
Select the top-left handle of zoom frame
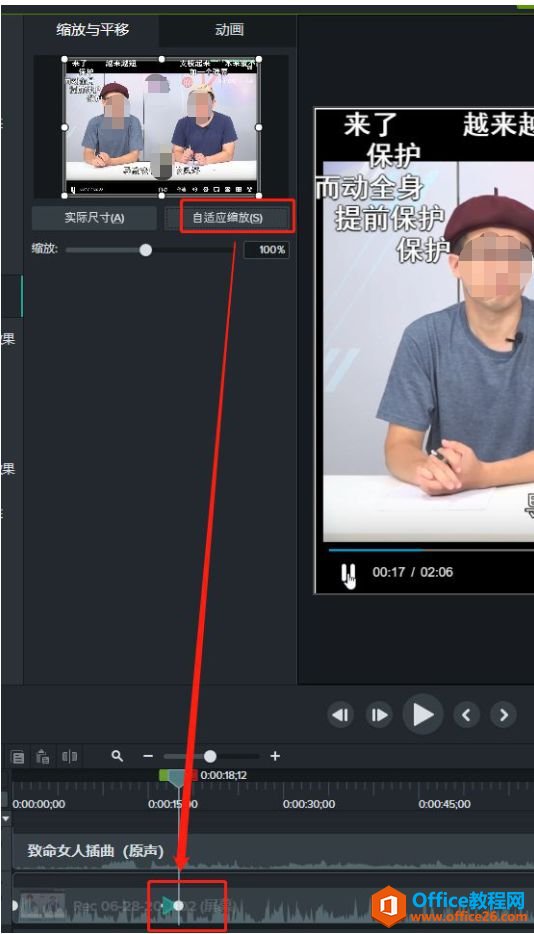[x=65, y=59]
